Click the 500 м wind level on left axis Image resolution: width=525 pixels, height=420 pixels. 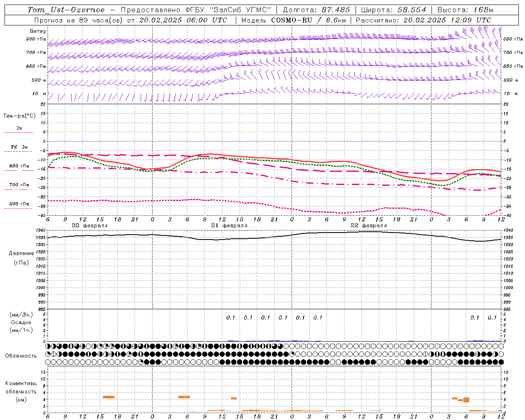tap(39, 80)
